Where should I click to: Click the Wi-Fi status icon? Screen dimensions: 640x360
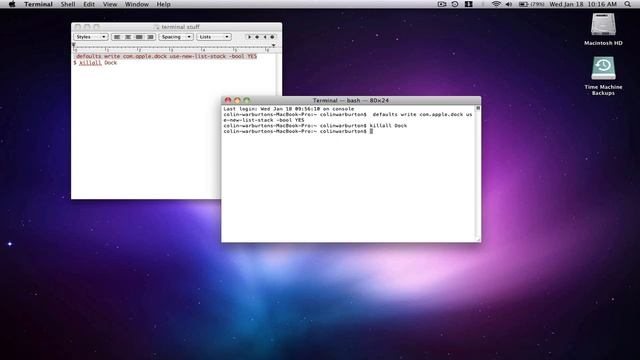[x=496, y=4]
